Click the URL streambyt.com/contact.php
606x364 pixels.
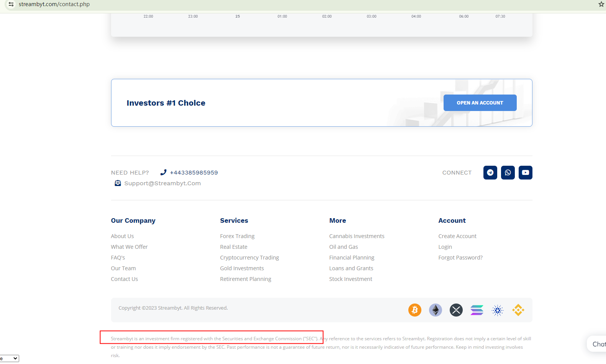point(54,4)
